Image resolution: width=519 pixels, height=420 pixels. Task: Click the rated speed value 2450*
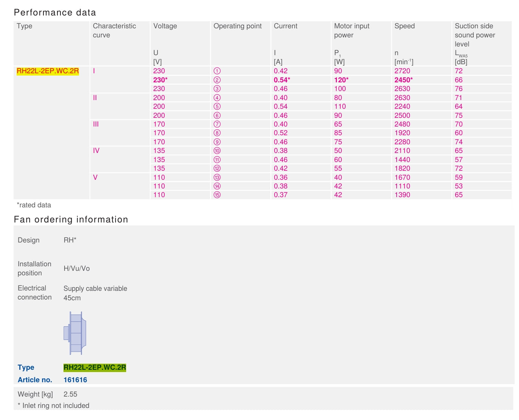coord(403,80)
